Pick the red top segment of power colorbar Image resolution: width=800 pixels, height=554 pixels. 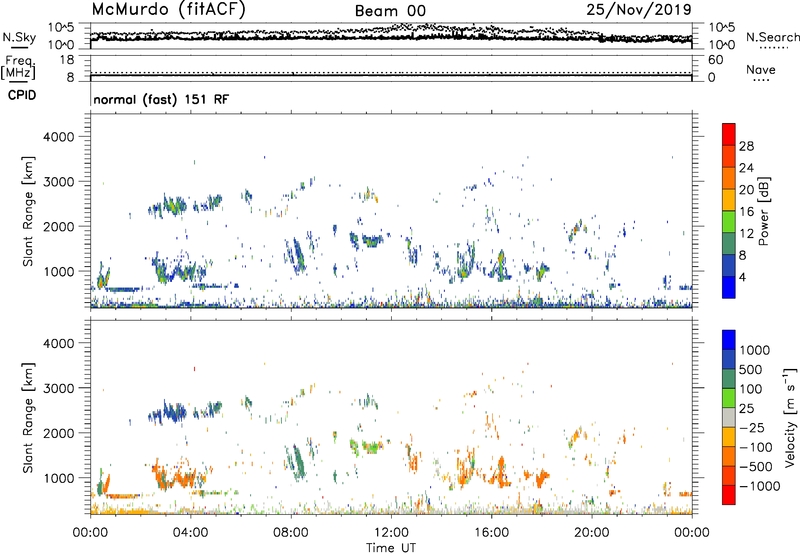(x=729, y=134)
